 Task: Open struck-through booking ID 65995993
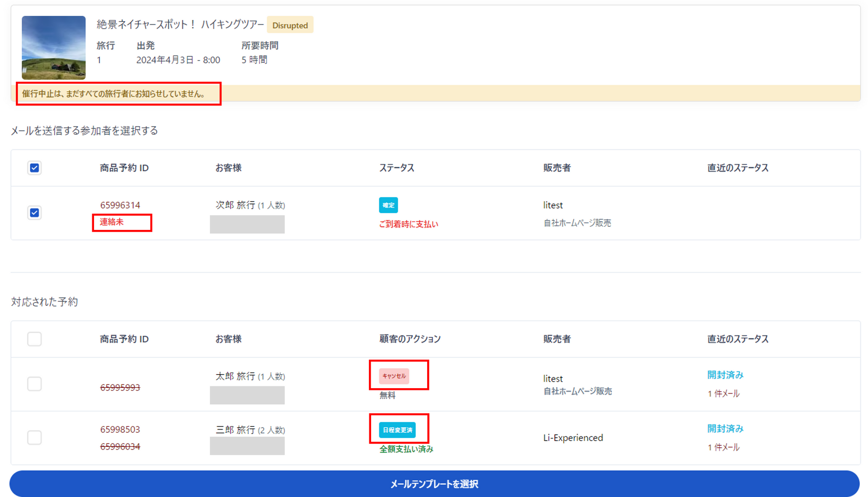click(120, 387)
